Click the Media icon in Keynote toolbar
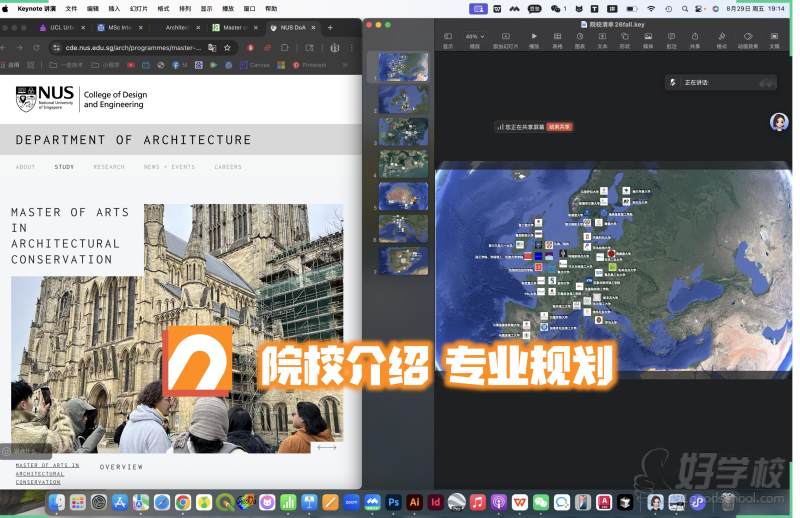This screenshot has width=800, height=518. click(648, 37)
